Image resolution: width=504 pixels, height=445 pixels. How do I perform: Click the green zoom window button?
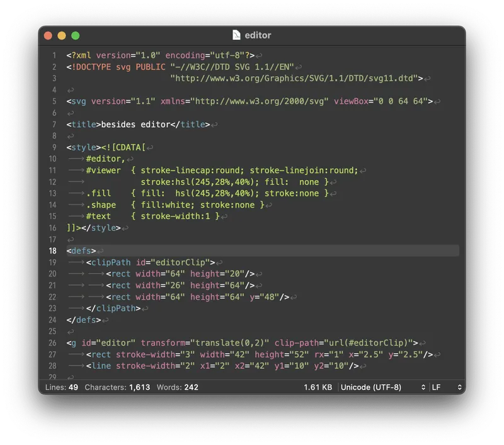coord(76,36)
